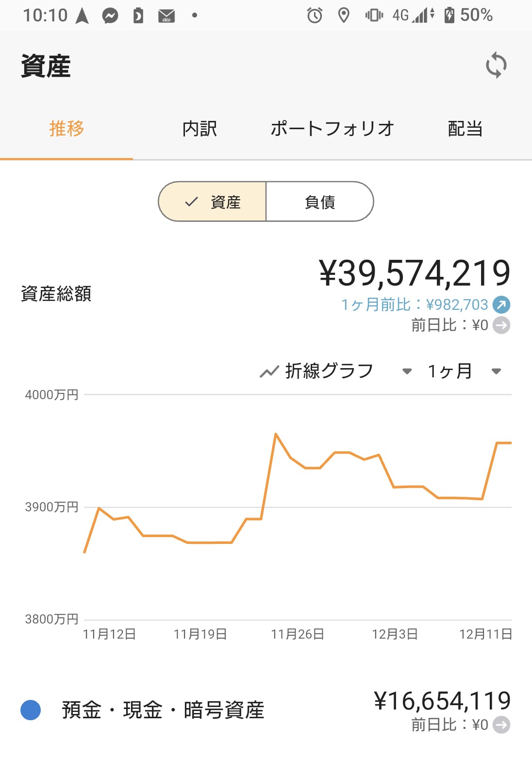Tap the blue 預金・現金・暗号資産 color dot
Image resolution: width=532 pixels, height=761 pixels.
(31, 710)
